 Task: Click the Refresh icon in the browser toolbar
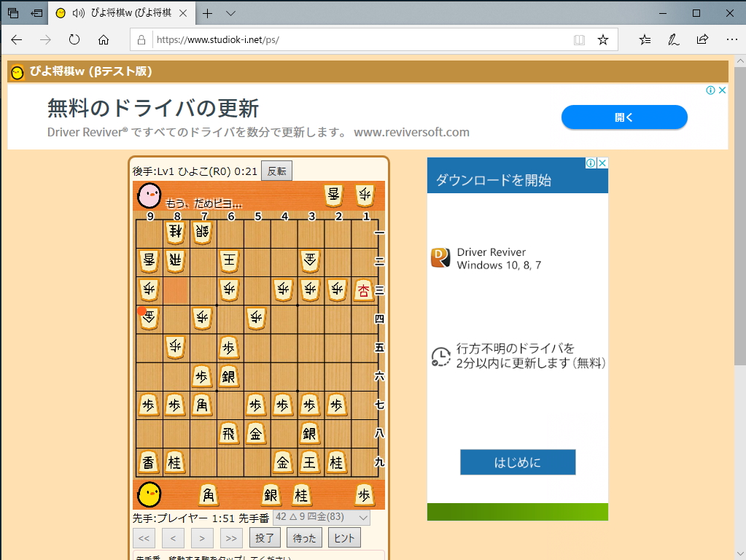[x=74, y=39]
